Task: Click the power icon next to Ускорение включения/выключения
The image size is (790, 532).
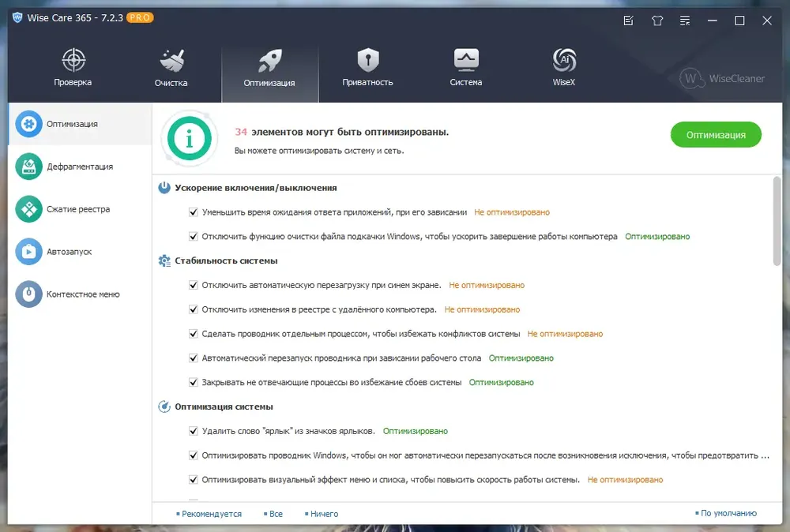Action: (164, 188)
